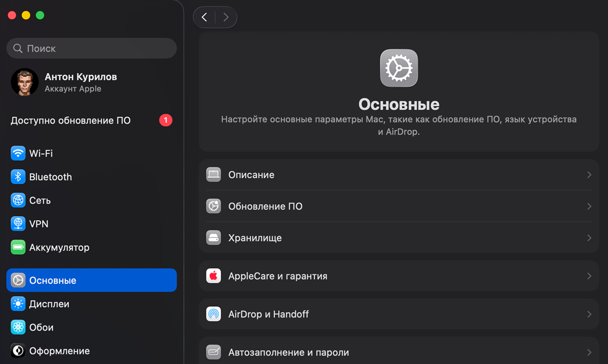608x364 pixels.
Task: Click the Поиск search field
Action: [x=91, y=48]
